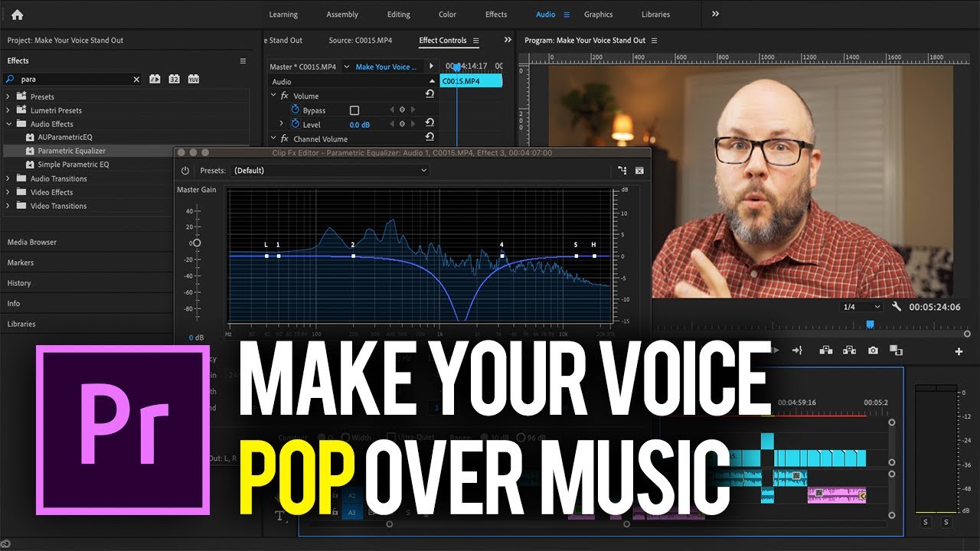Open Program monitor settings wrench
The image size is (980, 551).
click(897, 307)
